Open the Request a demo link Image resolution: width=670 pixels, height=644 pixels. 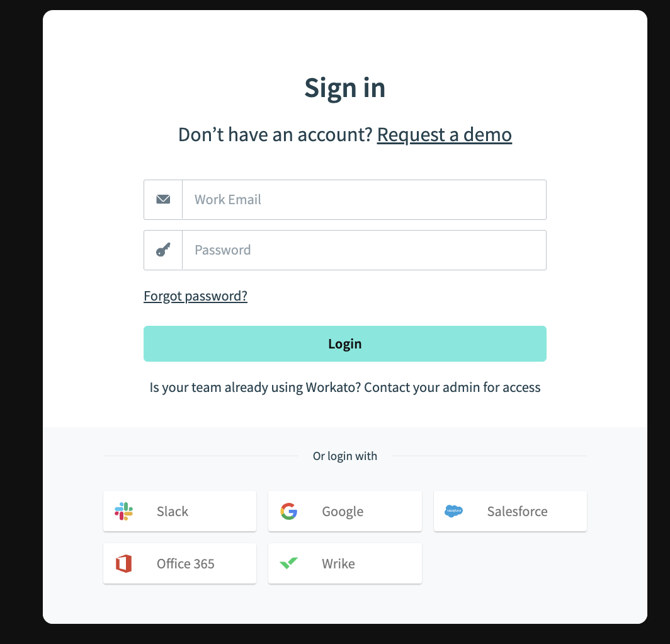point(445,135)
